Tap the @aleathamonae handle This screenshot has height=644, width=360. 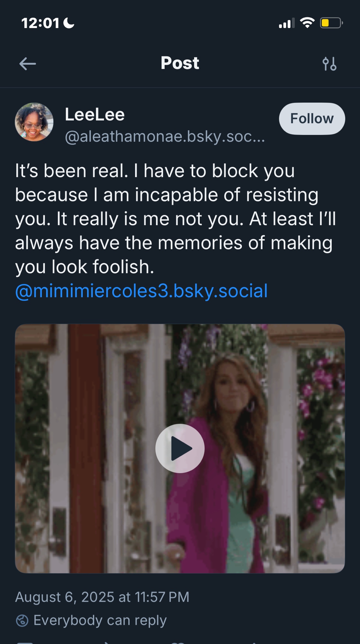click(x=165, y=137)
